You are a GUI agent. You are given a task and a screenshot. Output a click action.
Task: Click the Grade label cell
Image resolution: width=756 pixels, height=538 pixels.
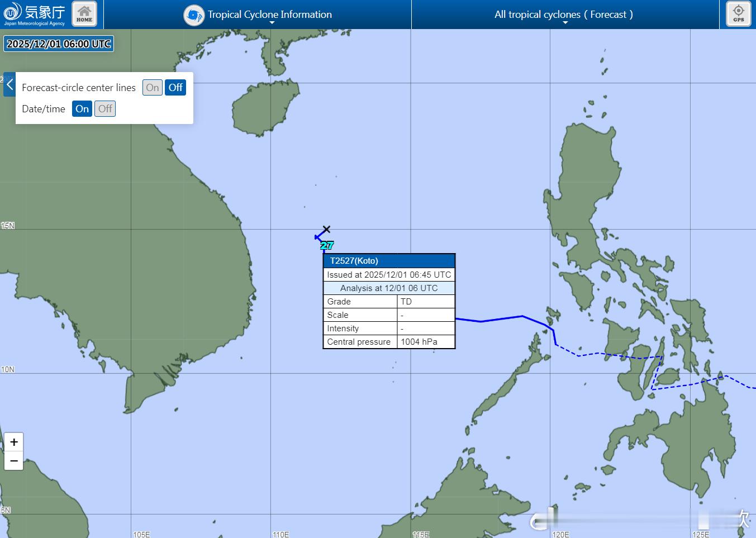pos(360,302)
